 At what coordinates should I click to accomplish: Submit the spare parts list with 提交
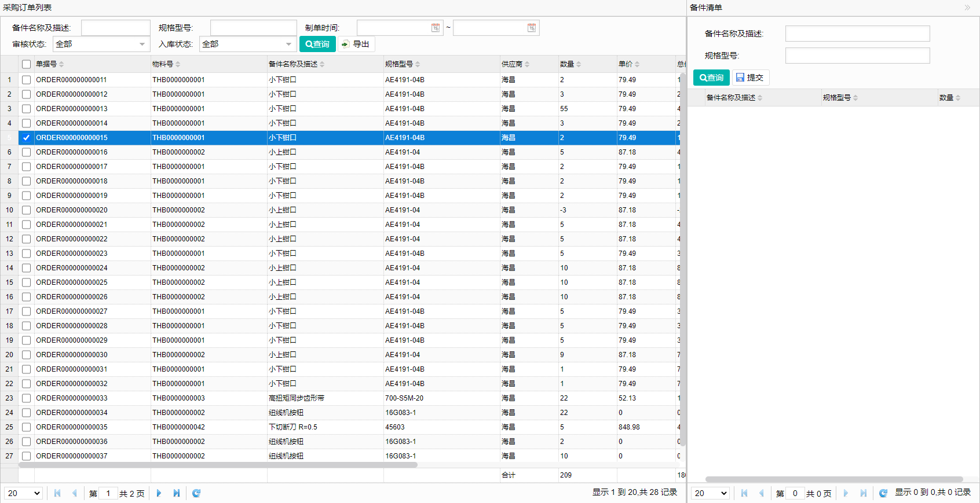pyautogui.click(x=751, y=78)
